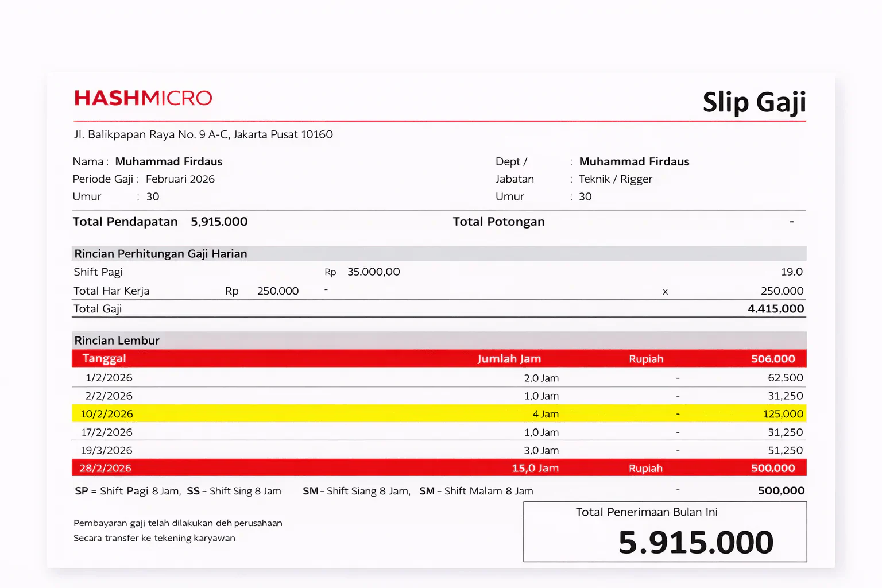882x588 pixels.
Task: Select date 19/3/2026
Action: tap(107, 451)
